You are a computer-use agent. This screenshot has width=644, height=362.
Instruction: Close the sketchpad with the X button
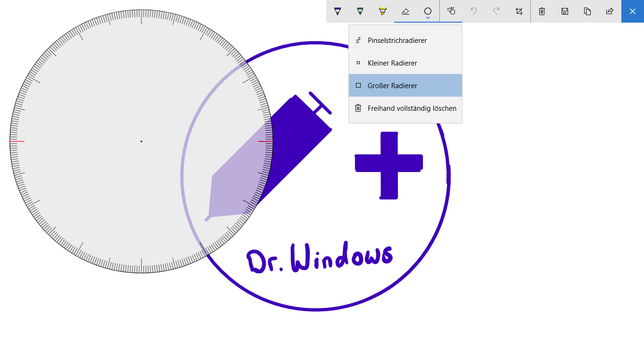click(633, 11)
